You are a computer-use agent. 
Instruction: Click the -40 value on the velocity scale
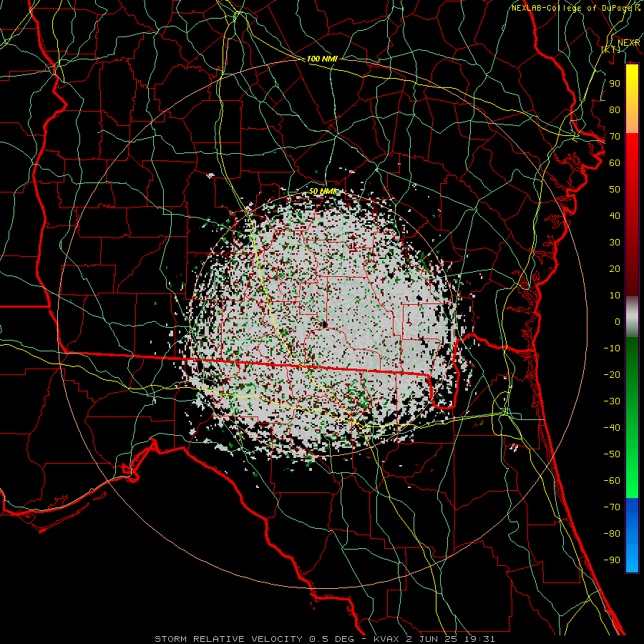[612, 428]
